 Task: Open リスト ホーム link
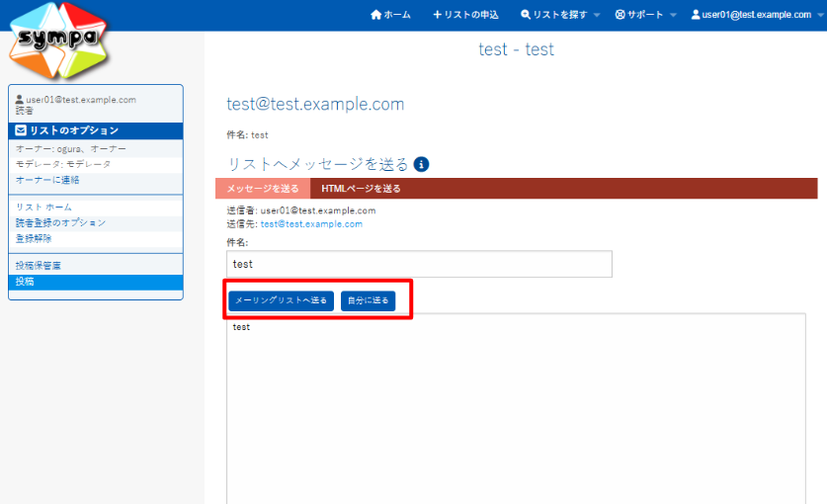43,208
